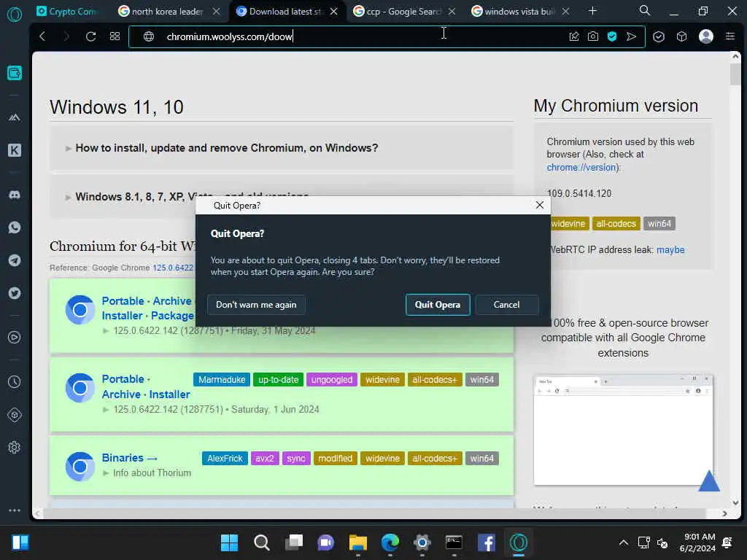This screenshot has height=560, width=747.
Task: Click the send flow arrow icon
Action: (x=631, y=36)
